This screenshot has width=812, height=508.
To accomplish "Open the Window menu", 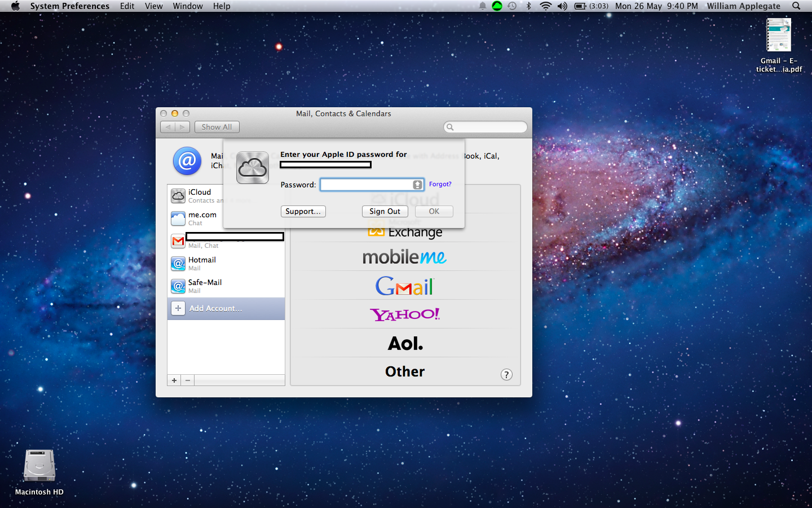I will pyautogui.click(x=188, y=6).
